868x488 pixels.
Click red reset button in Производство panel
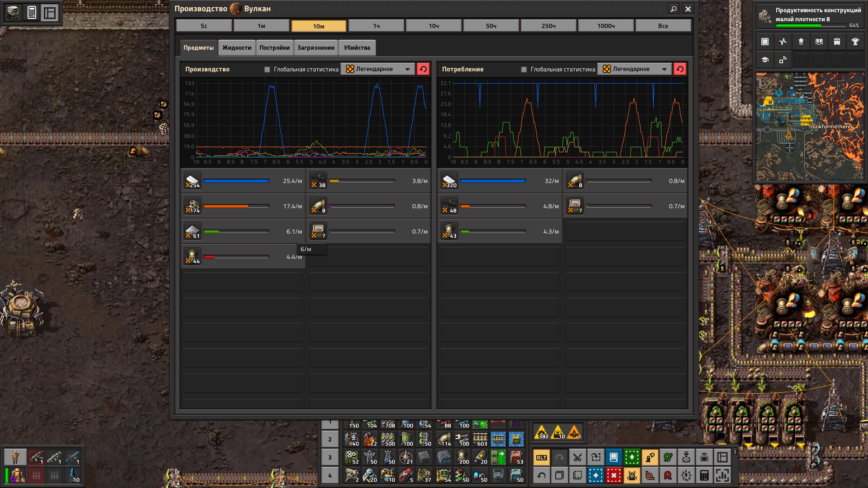tap(423, 69)
